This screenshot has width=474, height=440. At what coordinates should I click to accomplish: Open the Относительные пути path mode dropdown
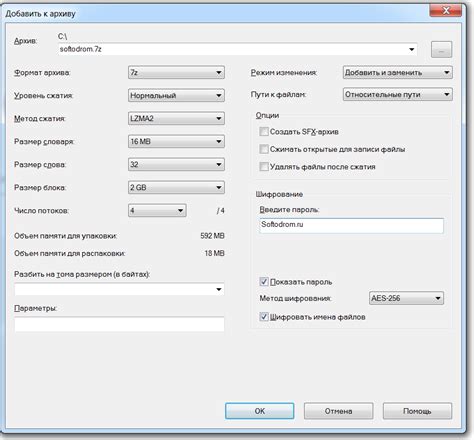(x=398, y=94)
